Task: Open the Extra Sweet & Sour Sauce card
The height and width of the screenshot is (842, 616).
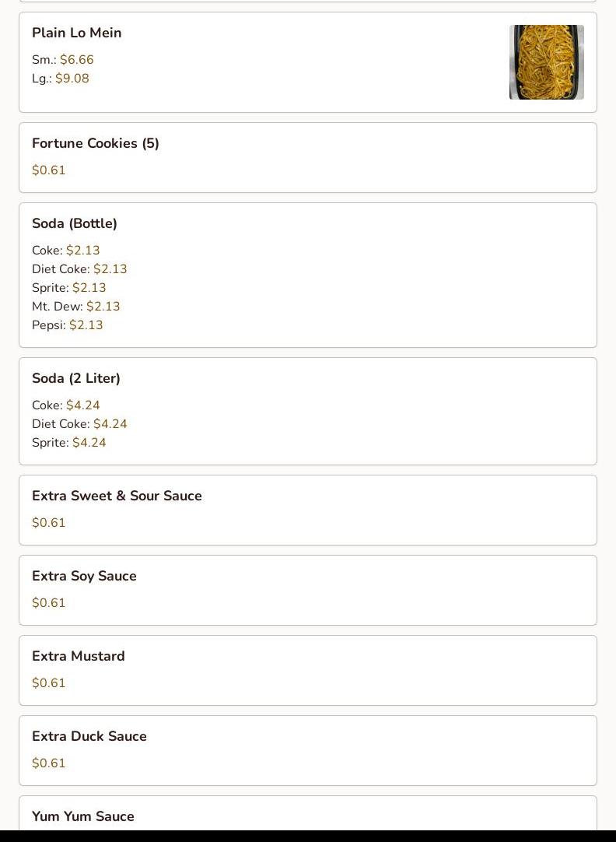Action: [308, 510]
